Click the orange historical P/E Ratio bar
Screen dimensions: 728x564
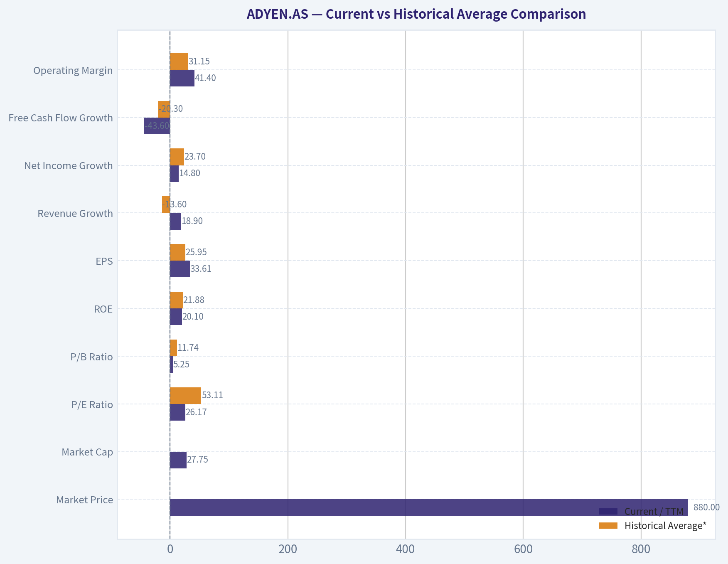185,396
